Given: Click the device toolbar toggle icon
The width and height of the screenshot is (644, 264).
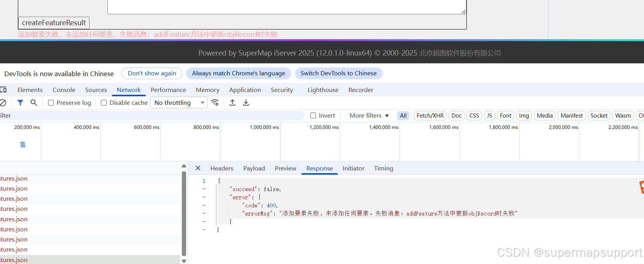Looking at the screenshot, I should (3, 90).
